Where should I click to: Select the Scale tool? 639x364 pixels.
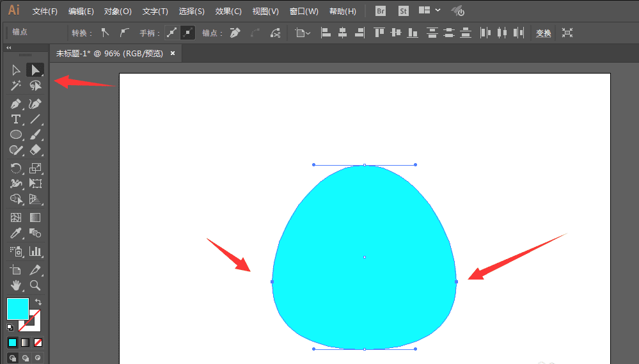click(35, 168)
